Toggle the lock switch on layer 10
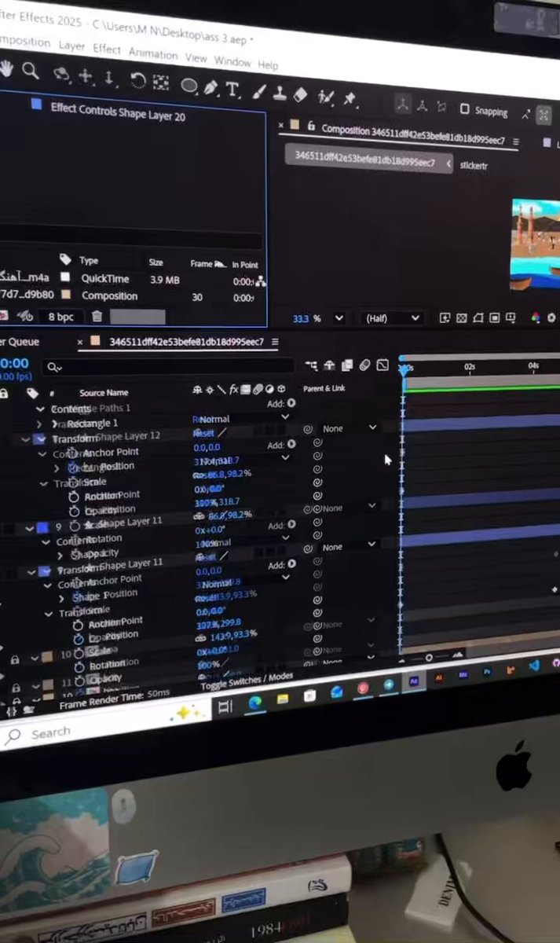 click(15, 660)
